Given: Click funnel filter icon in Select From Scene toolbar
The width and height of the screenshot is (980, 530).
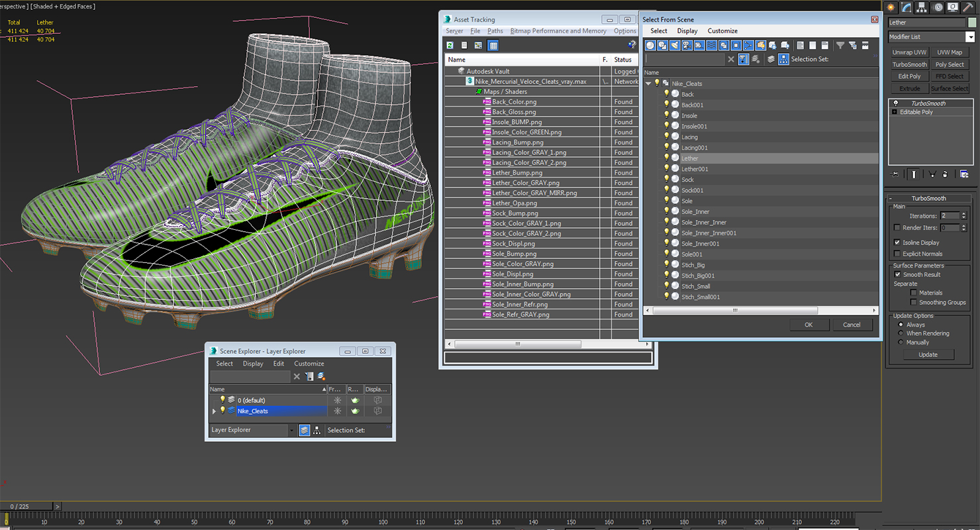Looking at the screenshot, I should 840,45.
